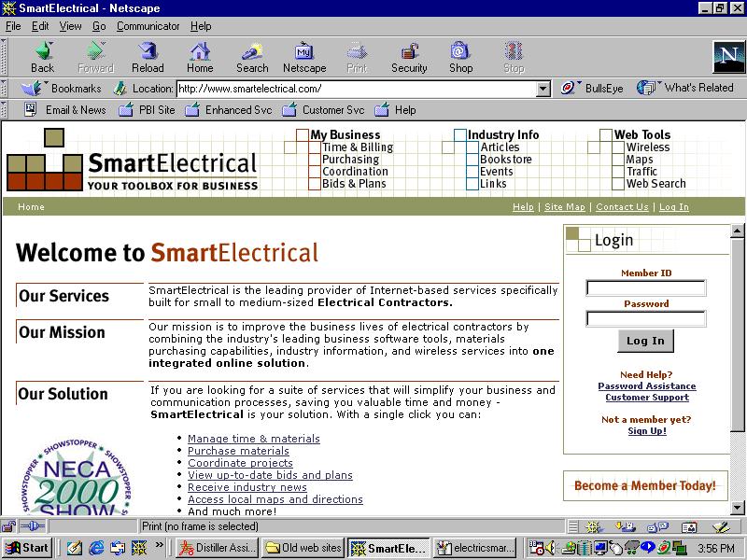Launch Internet Explorer from quick launch

97,548
